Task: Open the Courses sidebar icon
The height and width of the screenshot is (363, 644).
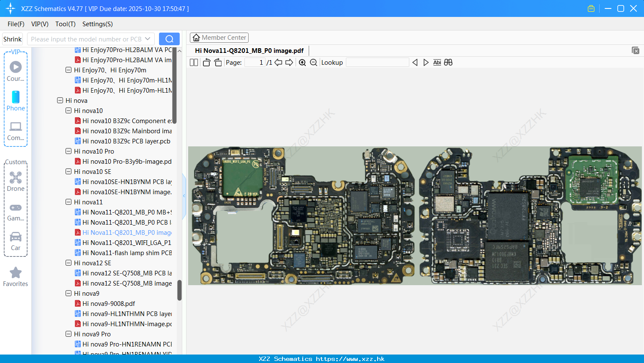Action: coord(16,67)
